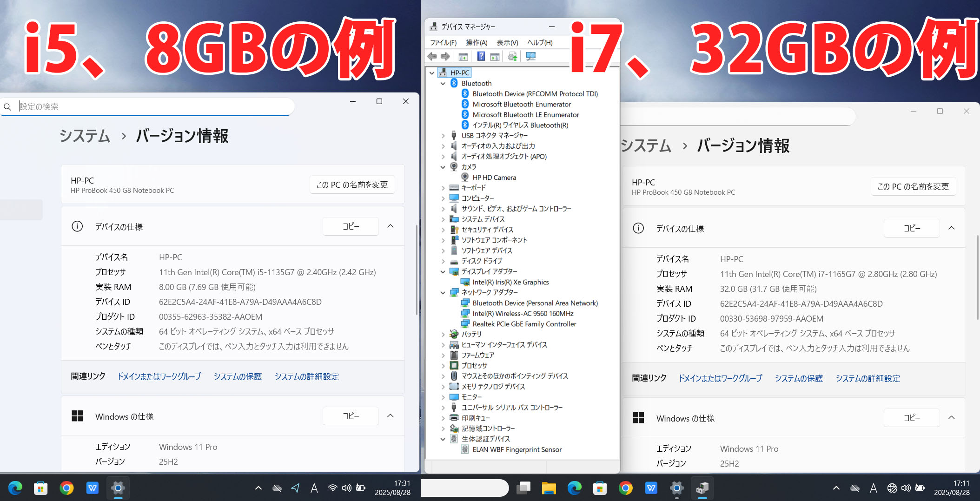
Task: Click the Device Manager icon on right taskbar
Action: (702, 488)
